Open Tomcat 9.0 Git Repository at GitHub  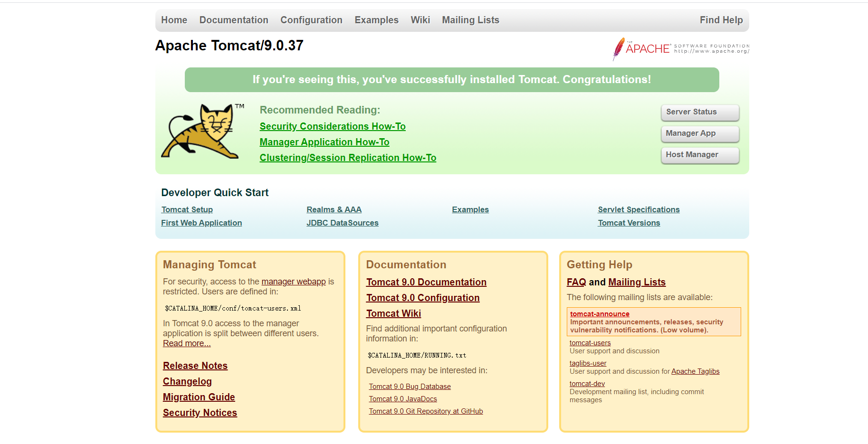(426, 411)
